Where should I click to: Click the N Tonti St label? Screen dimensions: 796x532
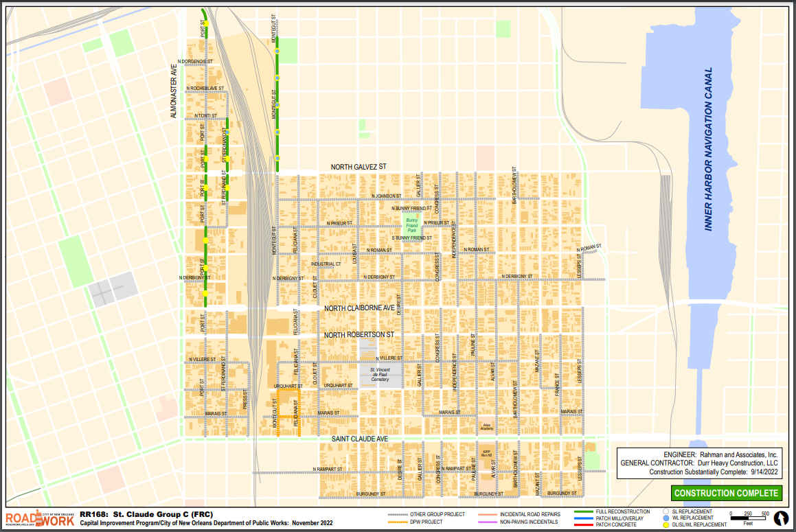pyautogui.click(x=205, y=116)
